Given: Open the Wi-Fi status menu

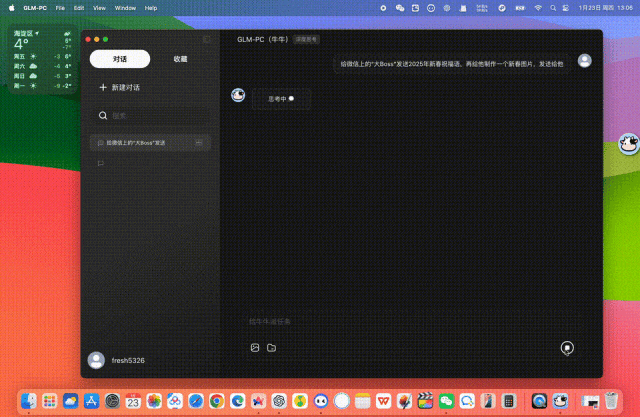Looking at the screenshot, I should pos(538,7).
